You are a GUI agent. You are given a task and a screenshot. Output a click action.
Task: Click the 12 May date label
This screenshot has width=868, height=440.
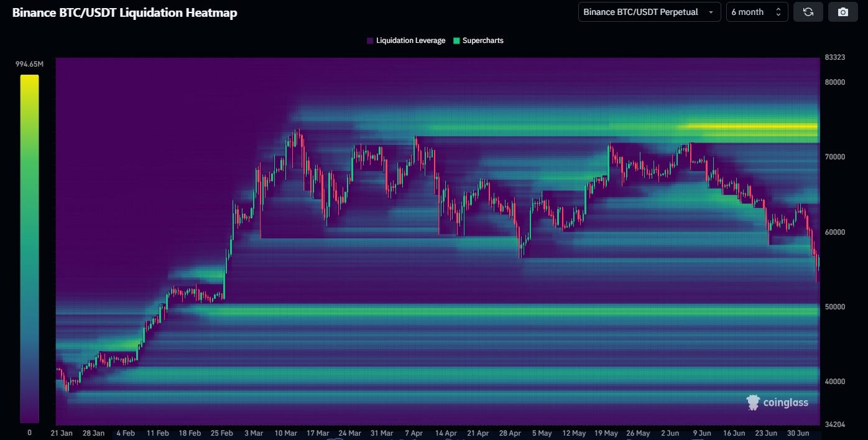click(x=574, y=433)
